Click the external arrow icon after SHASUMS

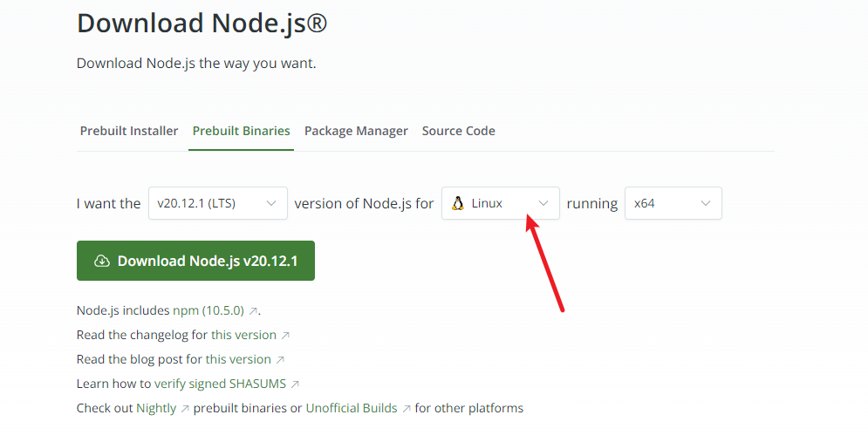(295, 384)
